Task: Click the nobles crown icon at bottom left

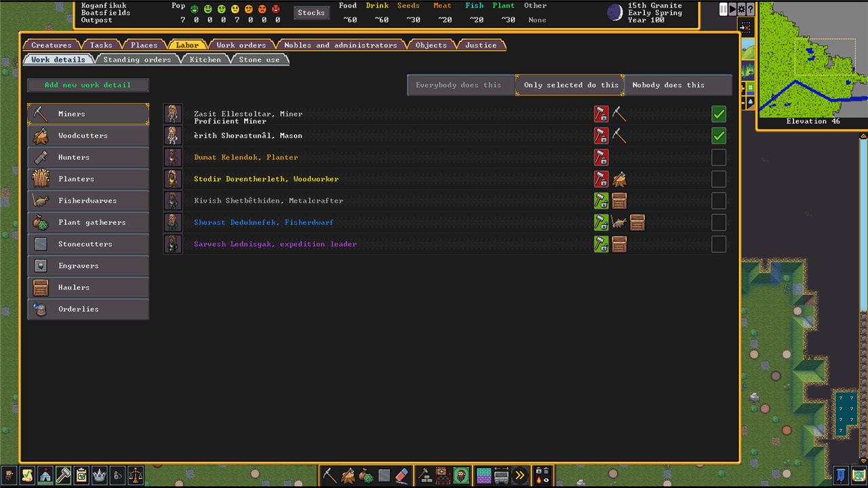Action: coord(100,475)
